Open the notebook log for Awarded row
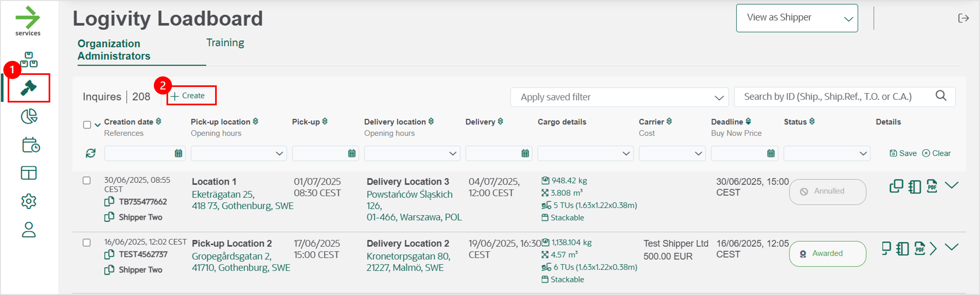Image resolution: width=980 pixels, height=295 pixels. tap(902, 249)
